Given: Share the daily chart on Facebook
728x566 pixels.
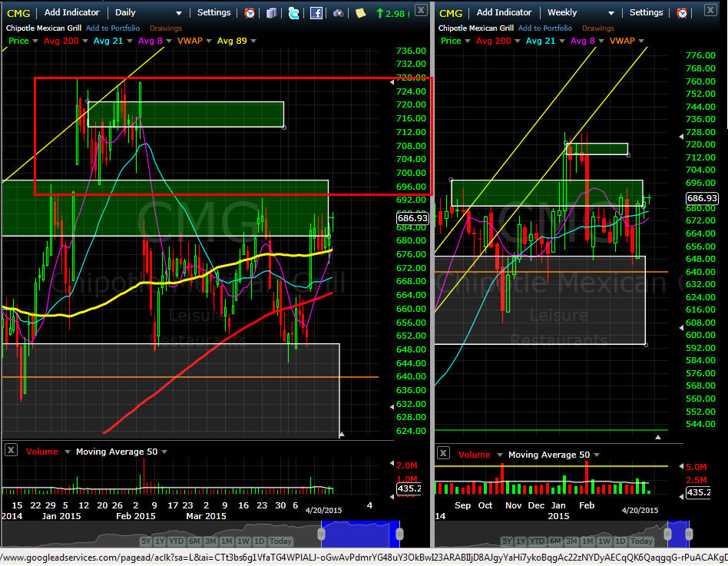Looking at the screenshot, I should pos(316,13).
